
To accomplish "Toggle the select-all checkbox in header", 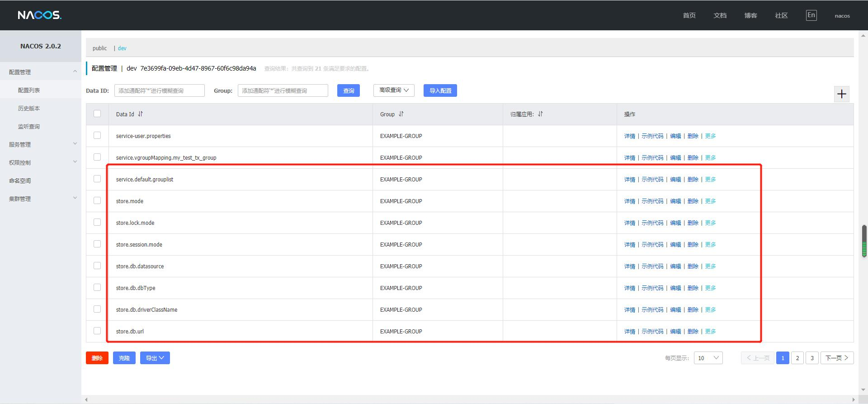I will [x=97, y=114].
